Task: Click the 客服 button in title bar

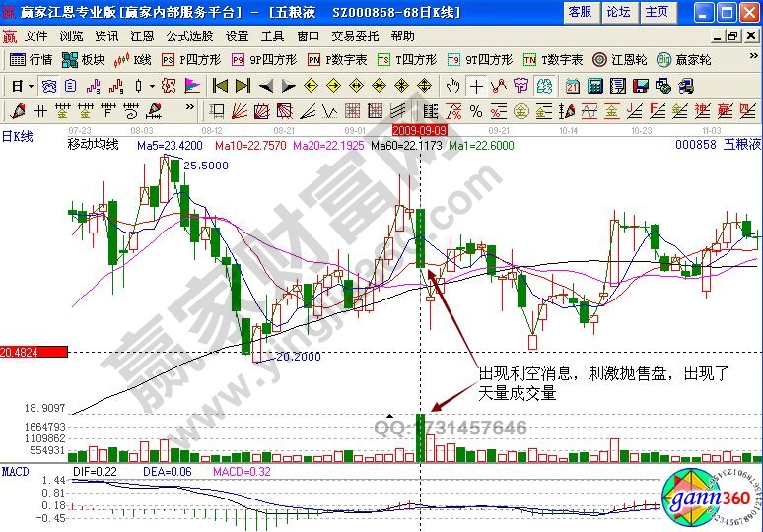Action: [581, 12]
